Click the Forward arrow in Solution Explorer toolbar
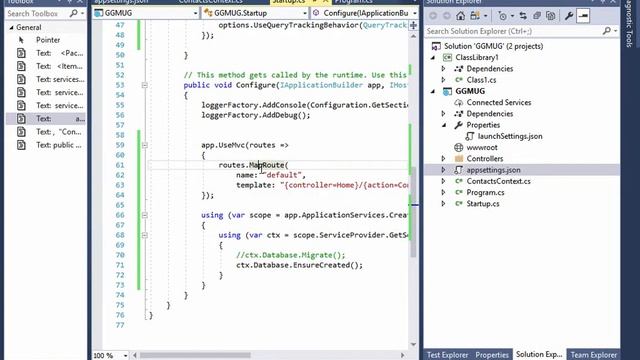This screenshot has width=640, height=360. coord(447,16)
